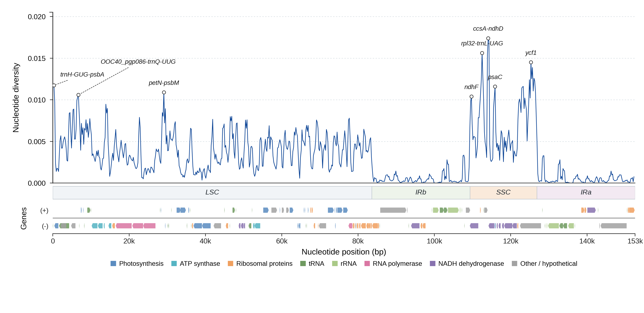Image resolution: width=644 pixels, height=313 pixels.
Task: Click the 'petN-psbM' annotation label
Action: click(x=164, y=83)
